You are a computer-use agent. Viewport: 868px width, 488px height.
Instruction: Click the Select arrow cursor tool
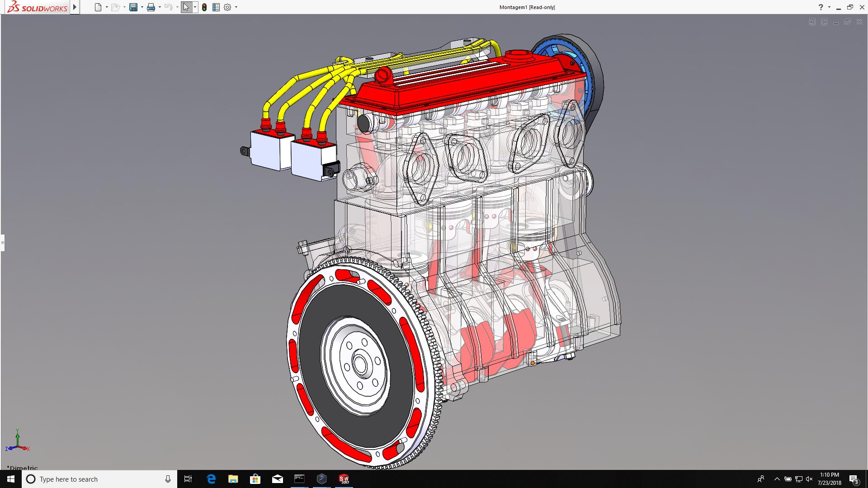click(186, 7)
